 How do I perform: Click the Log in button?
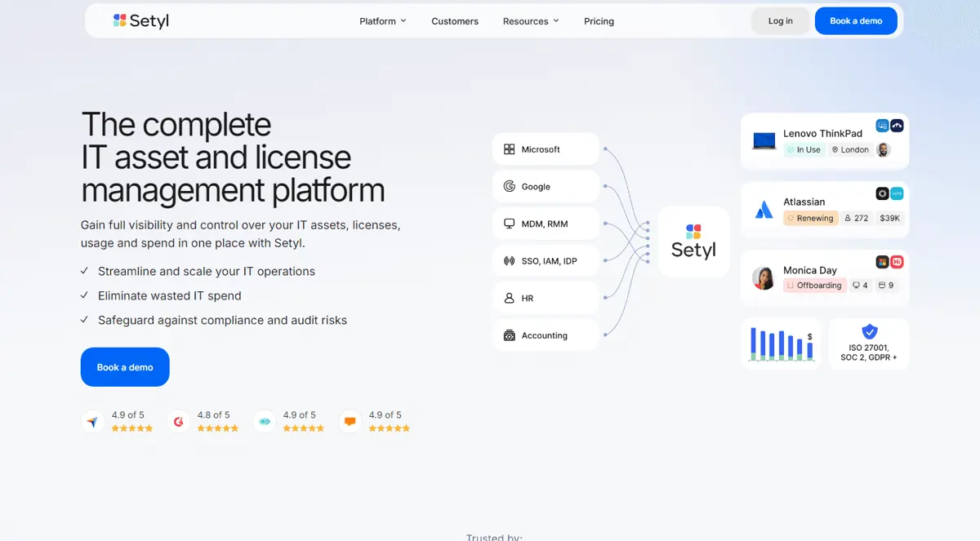coord(781,21)
